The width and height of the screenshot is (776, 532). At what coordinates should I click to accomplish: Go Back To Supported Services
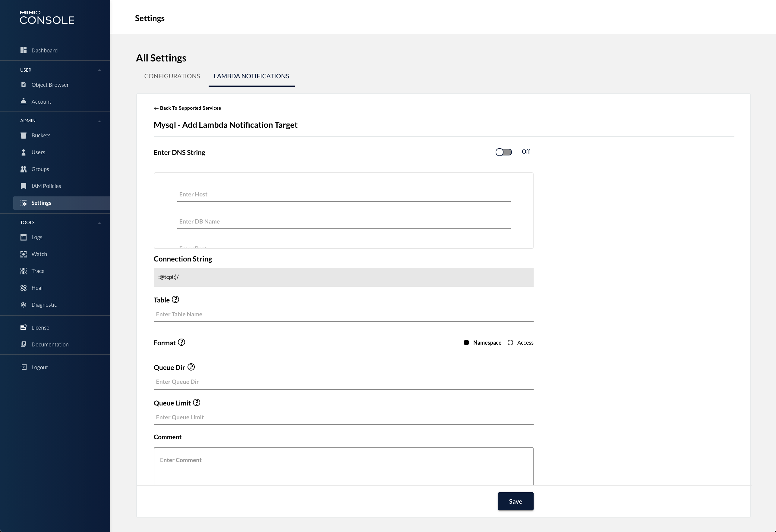click(187, 108)
